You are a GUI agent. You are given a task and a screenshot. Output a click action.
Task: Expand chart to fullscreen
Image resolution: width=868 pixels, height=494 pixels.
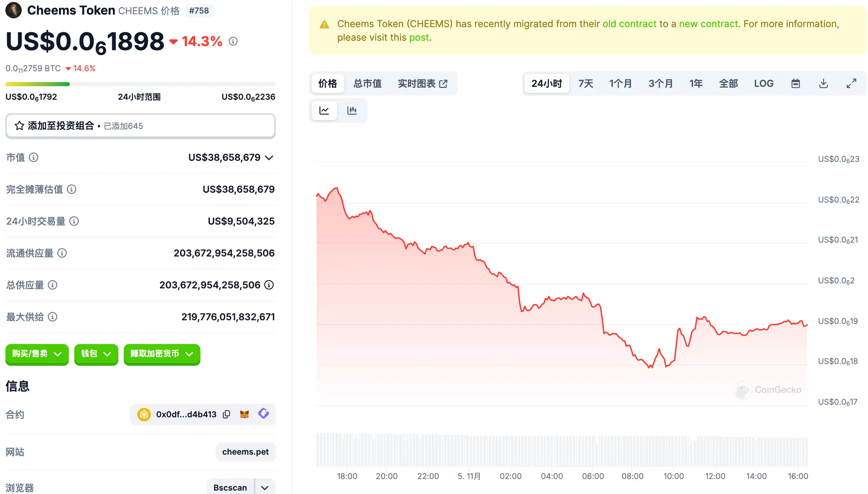(851, 83)
